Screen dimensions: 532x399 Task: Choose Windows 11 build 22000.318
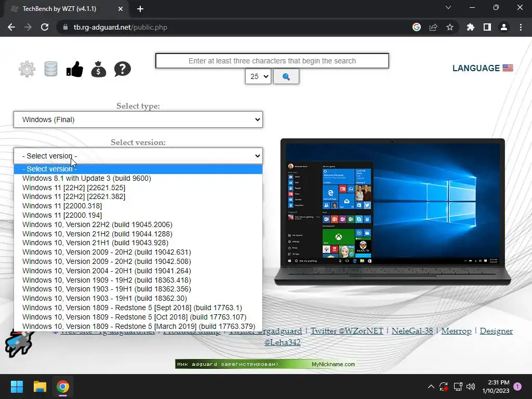(x=138, y=206)
